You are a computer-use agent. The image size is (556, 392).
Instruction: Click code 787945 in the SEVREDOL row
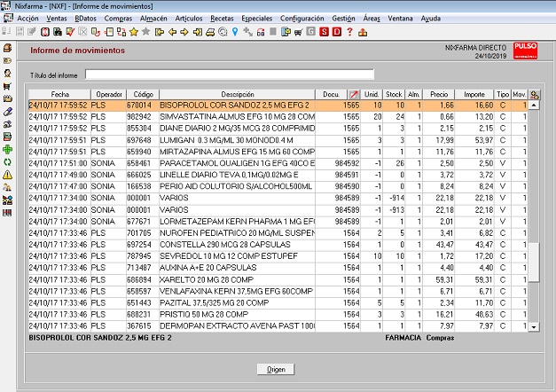(x=139, y=256)
